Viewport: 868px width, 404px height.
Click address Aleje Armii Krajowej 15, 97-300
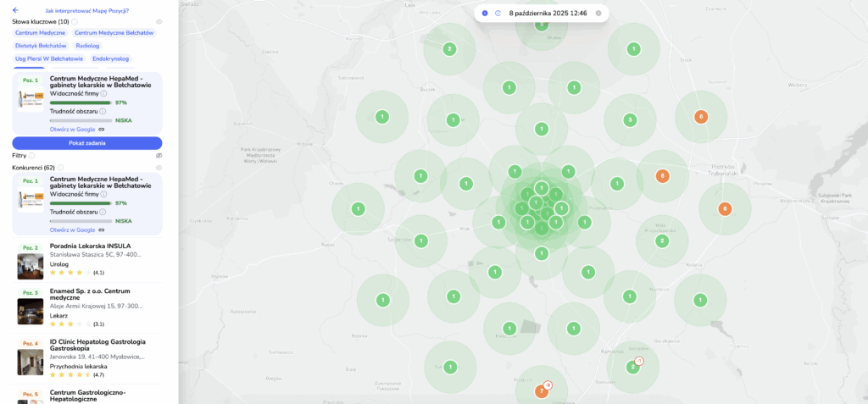tap(97, 306)
